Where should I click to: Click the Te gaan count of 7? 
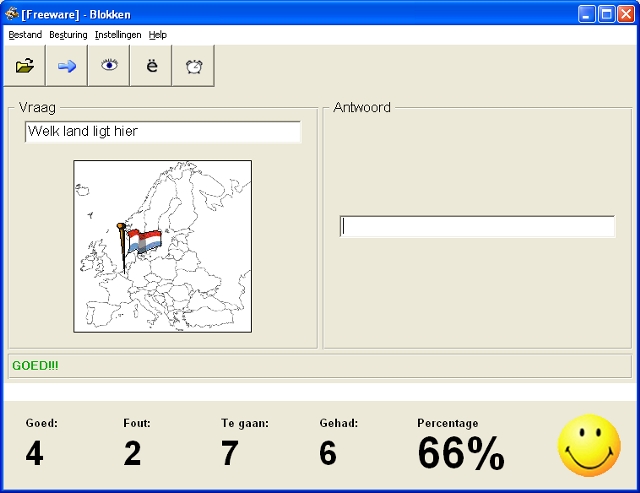coord(230,453)
